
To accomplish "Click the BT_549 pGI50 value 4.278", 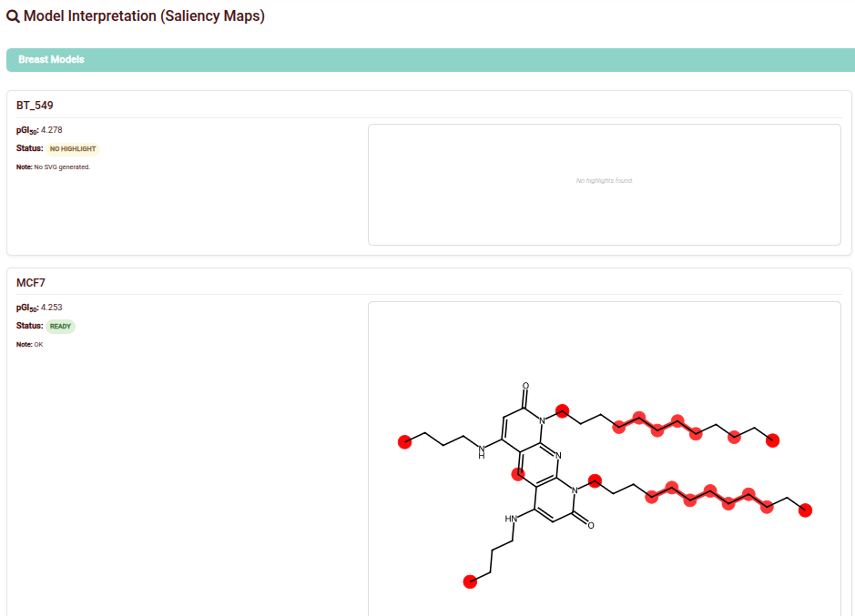I will pos(52,130).
